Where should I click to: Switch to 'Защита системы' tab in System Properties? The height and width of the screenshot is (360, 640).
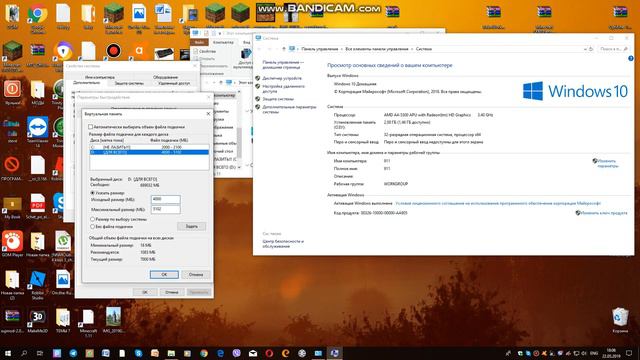point(129,83)
